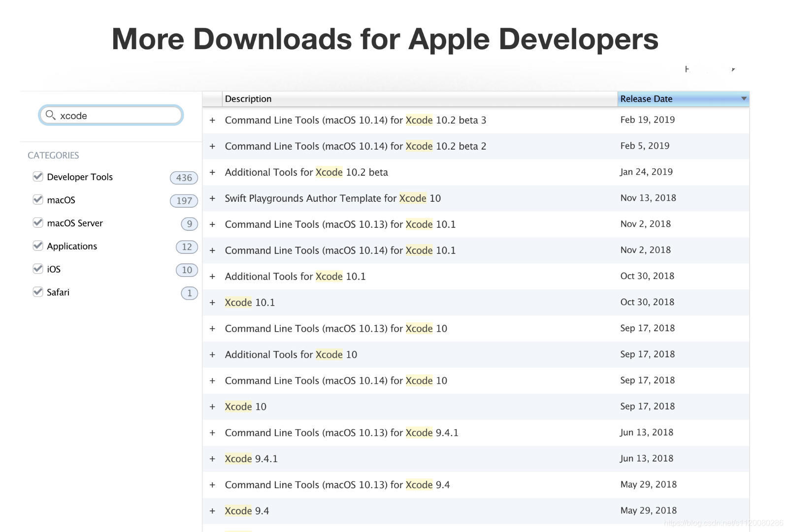
Task: Expand Additional Tools for Xcode 10.1
Action: click(x=212, y=277)
